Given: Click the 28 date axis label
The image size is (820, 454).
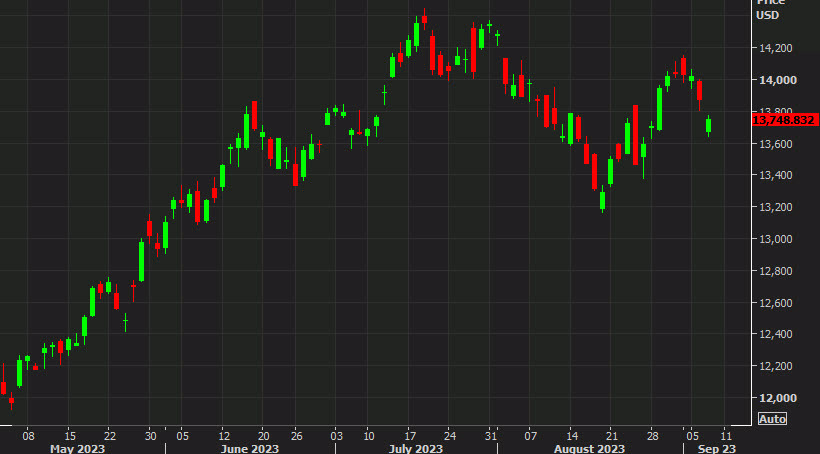Looking at the screenshot, I should click(652, 436).
